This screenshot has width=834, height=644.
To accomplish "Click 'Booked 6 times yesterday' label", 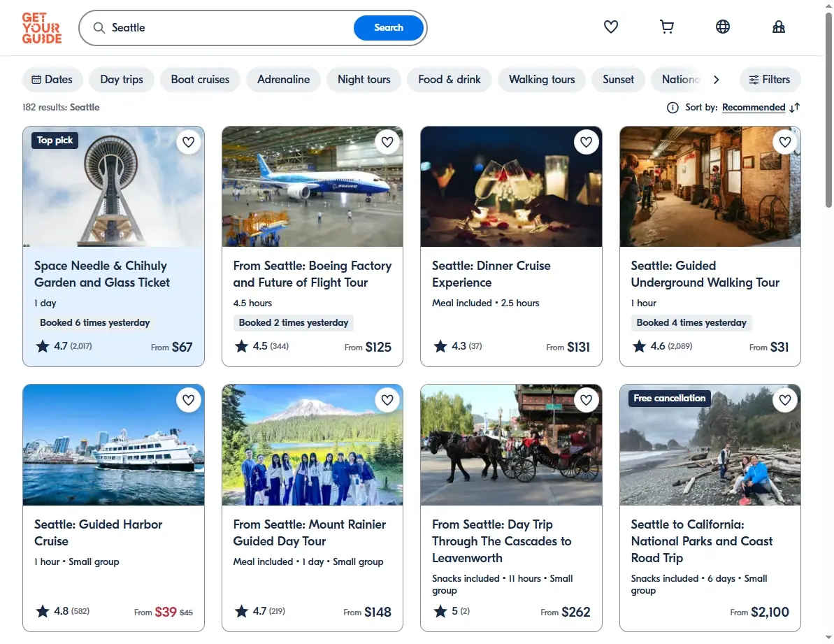I will [94, 323].
